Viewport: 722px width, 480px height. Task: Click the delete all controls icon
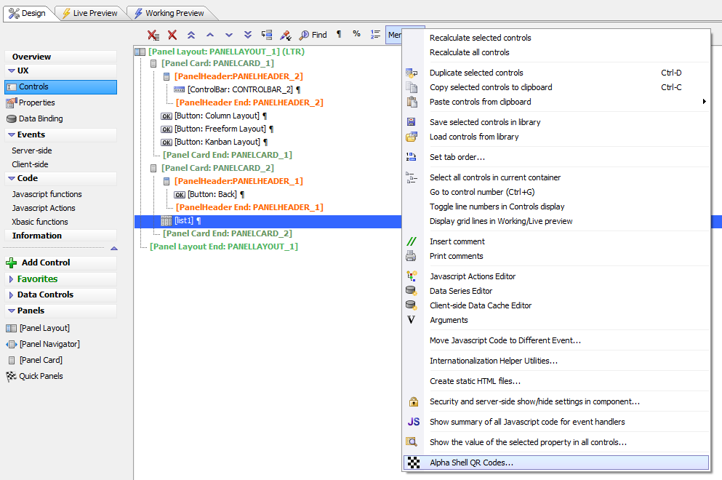(x=153, y=35)
